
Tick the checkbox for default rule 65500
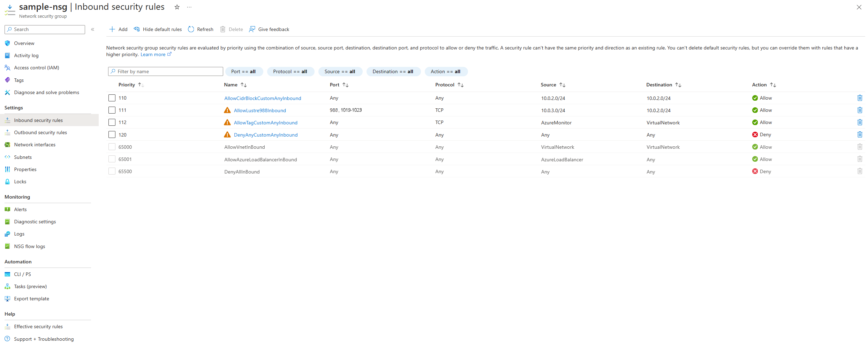(112, 171)
